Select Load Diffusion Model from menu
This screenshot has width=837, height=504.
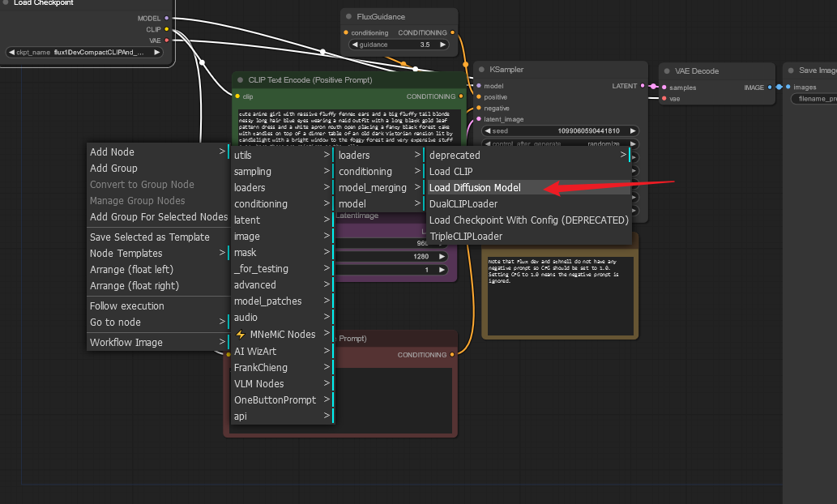475,187
